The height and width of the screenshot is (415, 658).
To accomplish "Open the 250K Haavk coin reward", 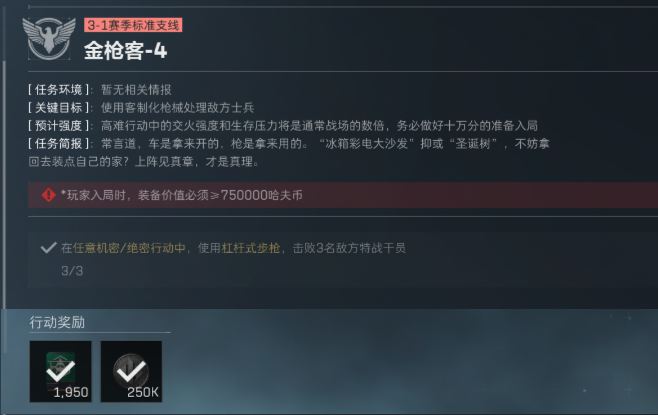I will (131, 371).
